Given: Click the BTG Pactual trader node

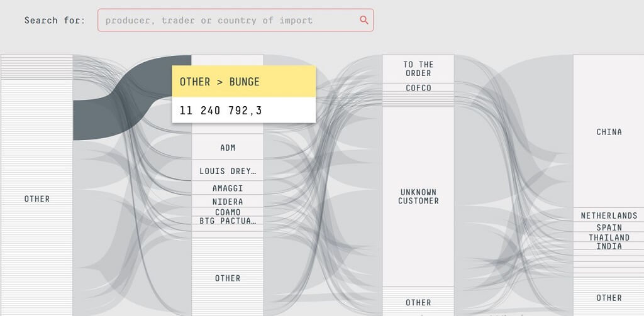Looking at the screenshot, I should tap(228, 221).
